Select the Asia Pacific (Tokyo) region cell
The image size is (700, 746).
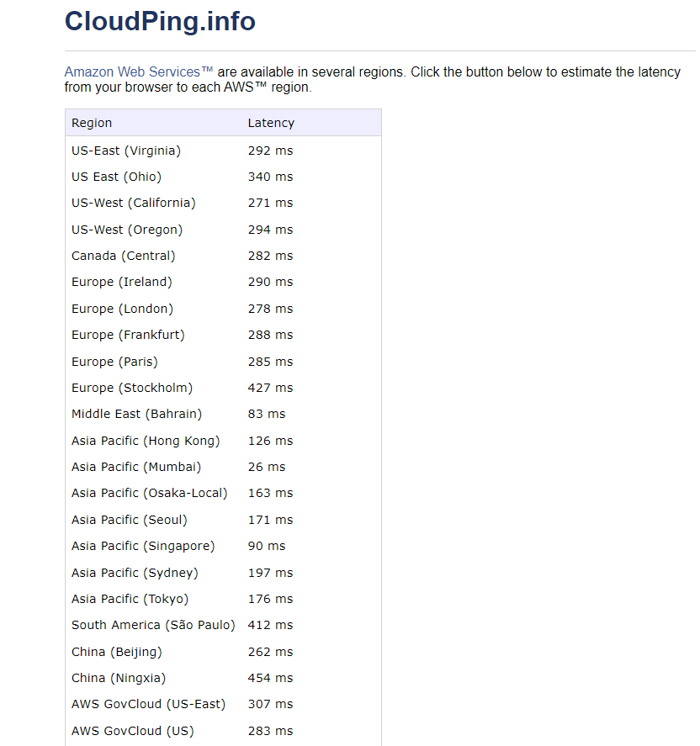pos(130,599)
